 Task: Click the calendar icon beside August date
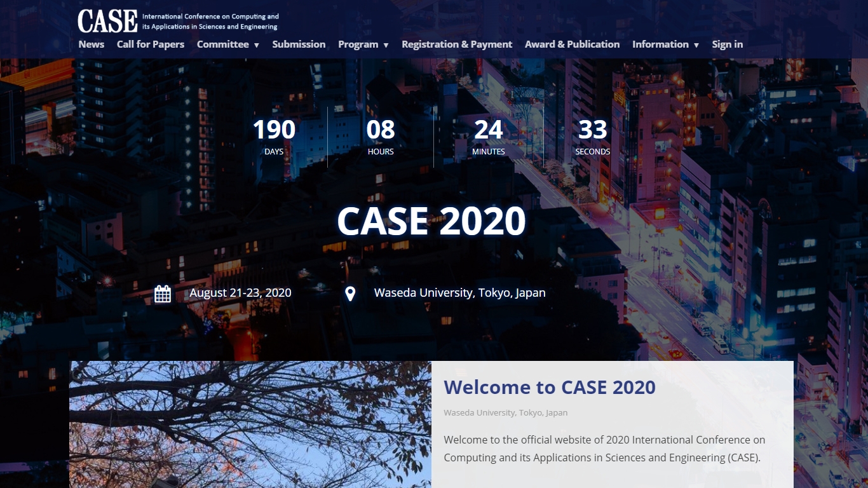click(x=163, y=294)
